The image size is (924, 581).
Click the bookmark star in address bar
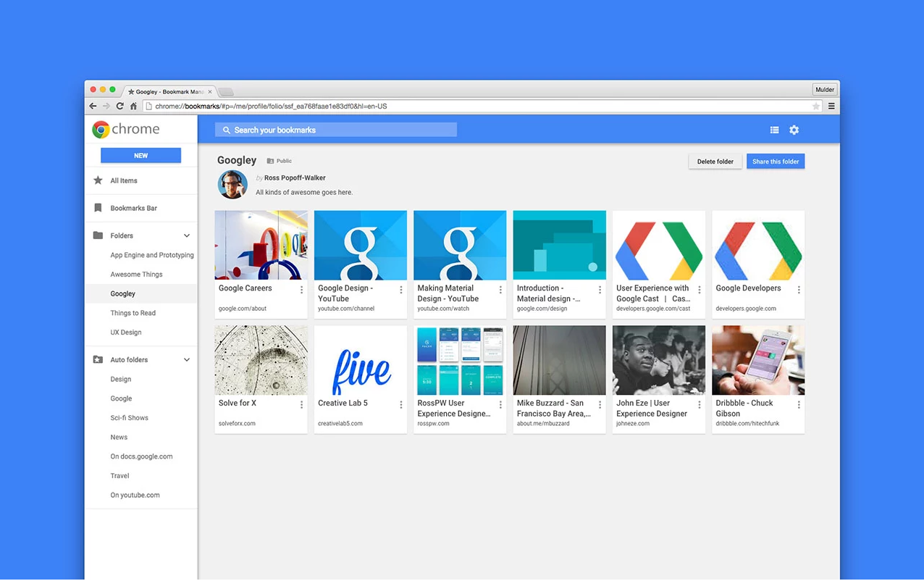[x=816, y=106]
